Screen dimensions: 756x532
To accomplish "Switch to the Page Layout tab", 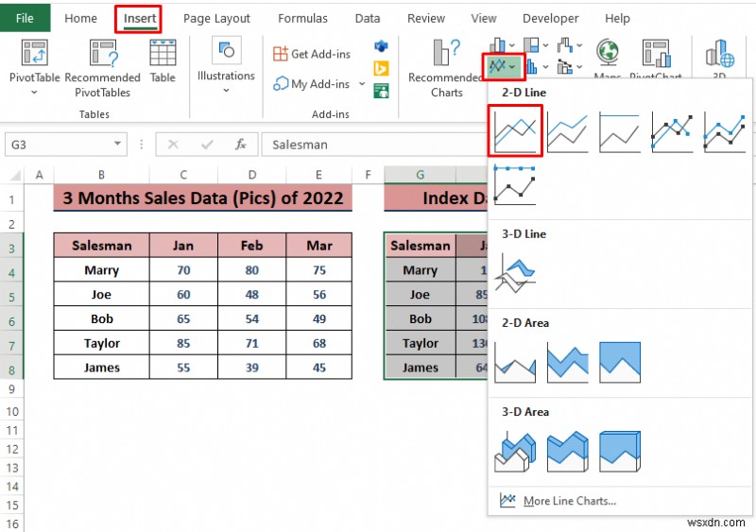I will [216, 18].
